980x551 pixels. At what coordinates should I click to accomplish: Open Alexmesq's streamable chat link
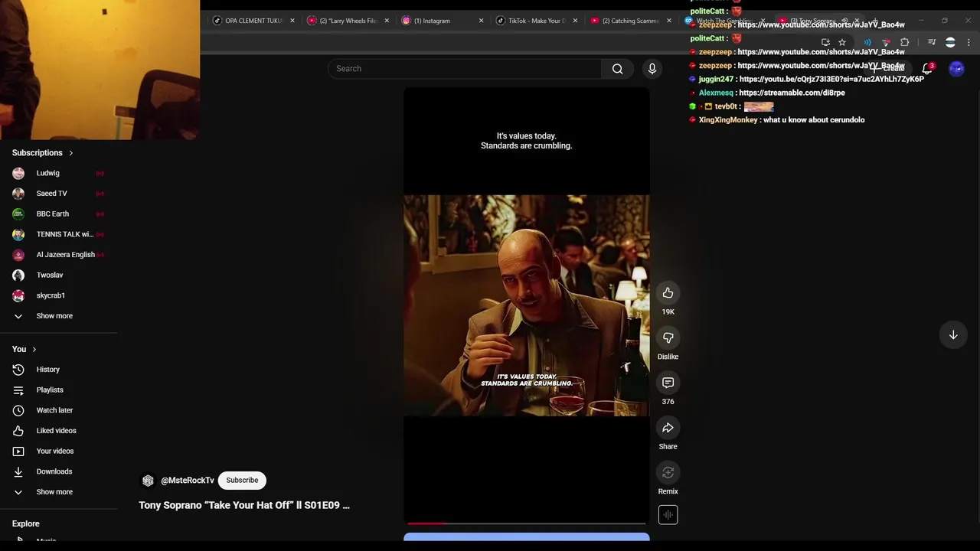pos(792,93)
